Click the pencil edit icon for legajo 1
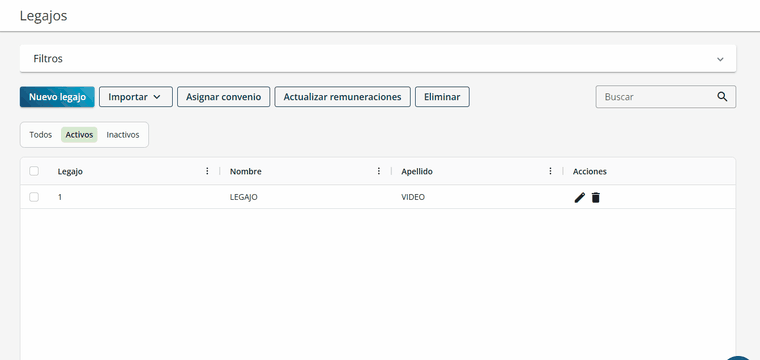760x360 pixels. pyautogui.click(x=580, y=197)
